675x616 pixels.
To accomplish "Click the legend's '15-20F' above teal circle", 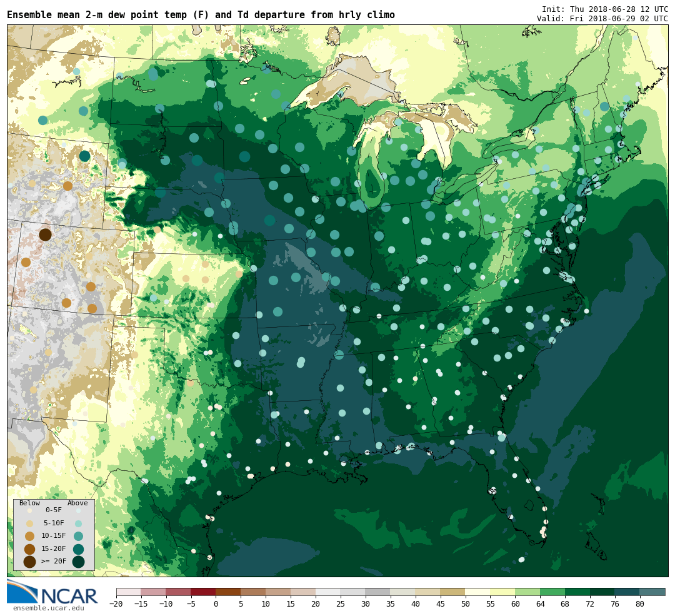I will (78, 549).
